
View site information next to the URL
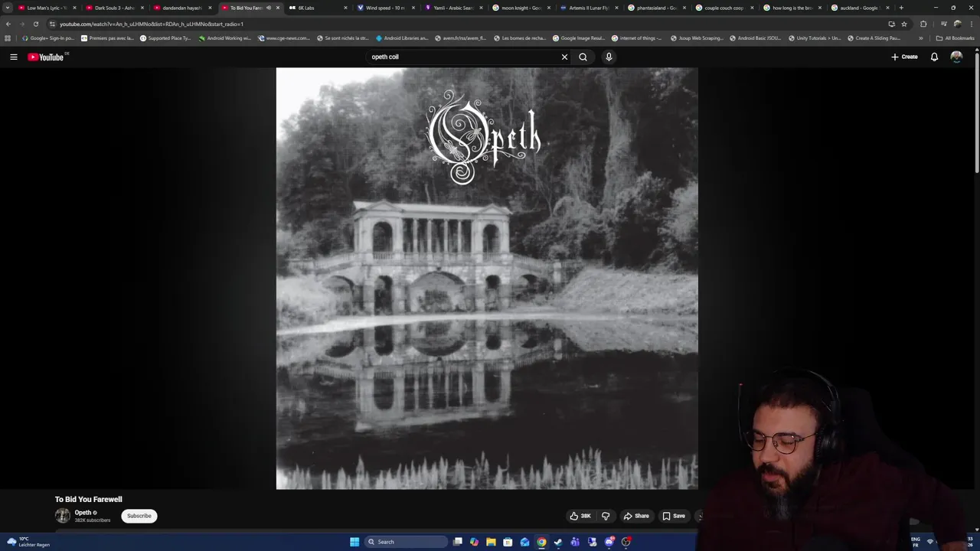[52, 24]
